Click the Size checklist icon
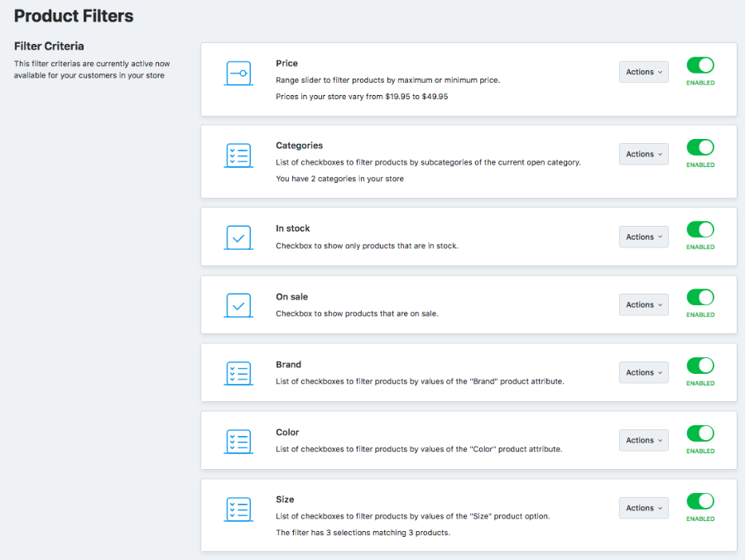The image size is (745, 560). tap(238, 510)
